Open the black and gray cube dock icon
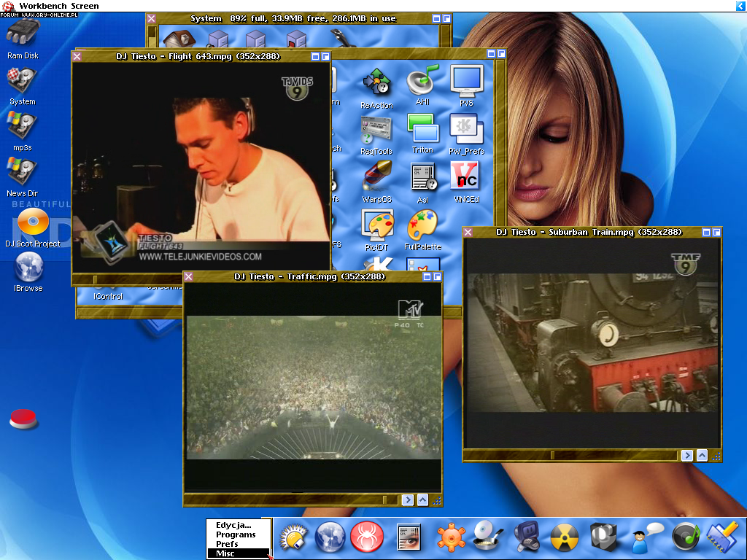The image size is (747, 560). [x=603, y=537]
